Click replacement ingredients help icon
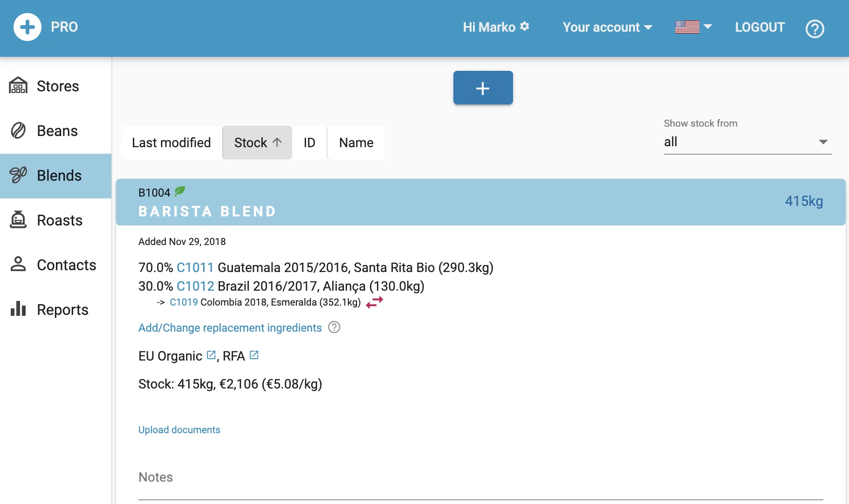 [334, 327]
